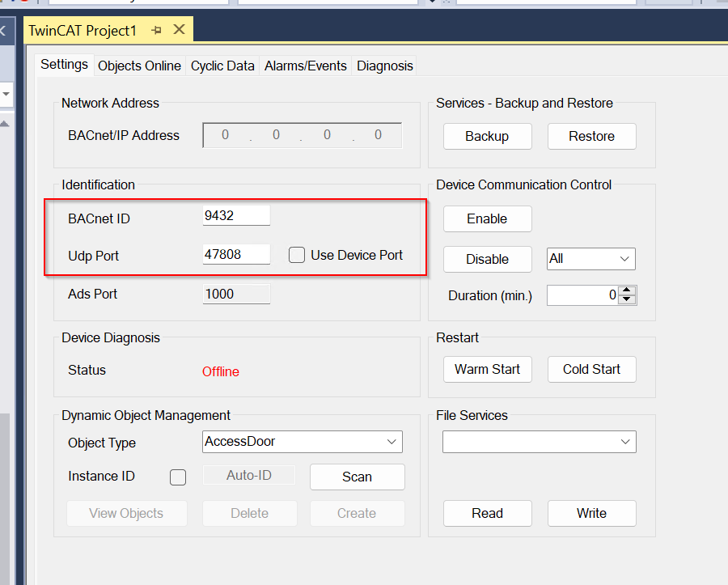Open the left panel dropdown arrow

coord(6,94)
